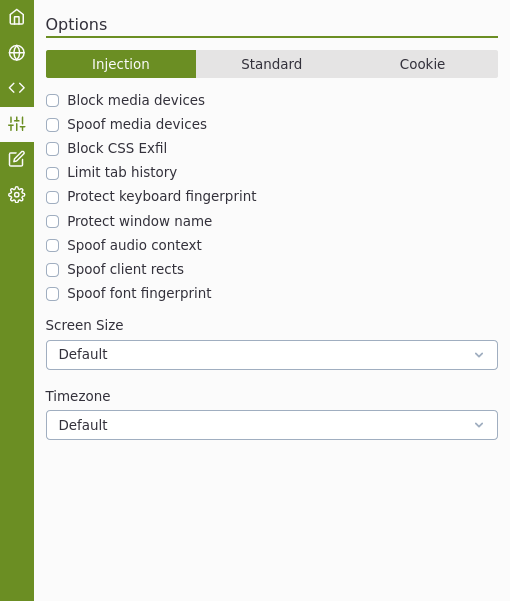Enable Protect window name checkbox
510x601 pixels.
click(52, 222)
